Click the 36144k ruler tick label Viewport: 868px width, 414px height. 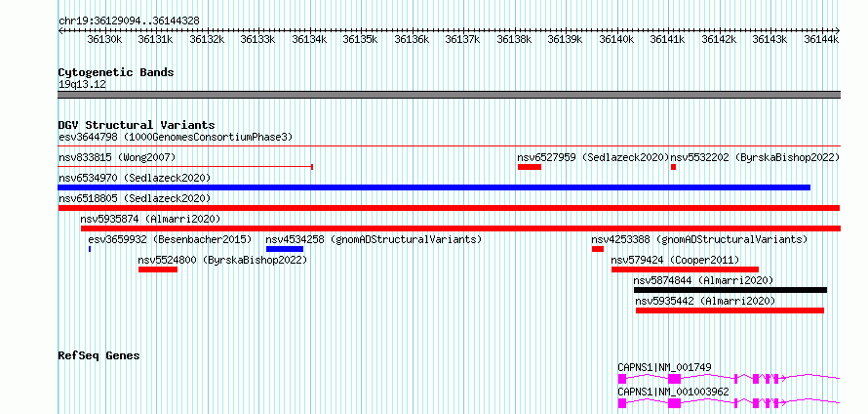(x=821, y=39)
